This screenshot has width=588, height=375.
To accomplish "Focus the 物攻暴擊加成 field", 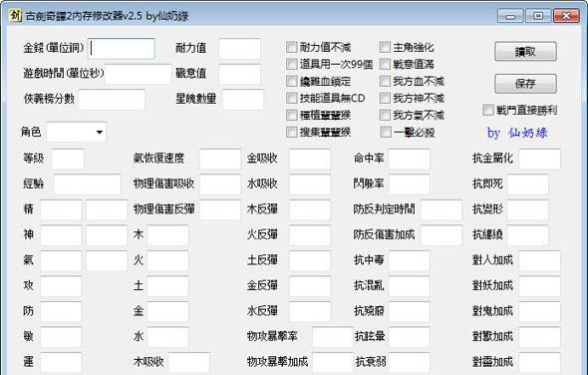I will click(x=333, y=362).
